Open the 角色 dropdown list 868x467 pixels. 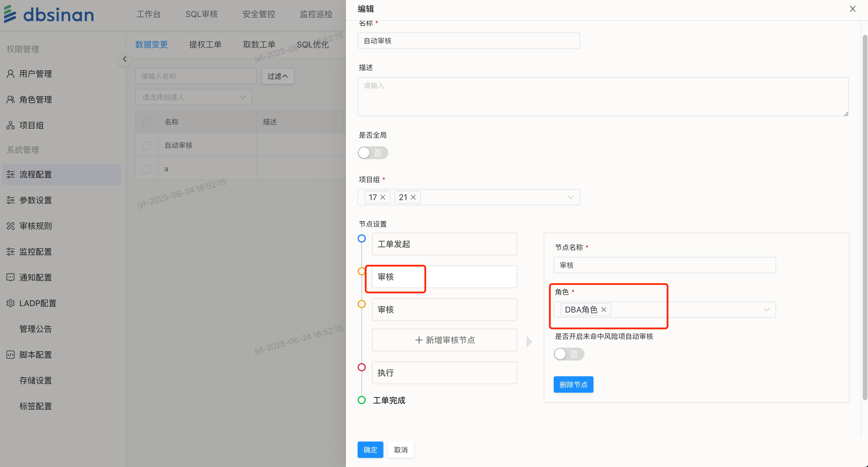(x=766, y=310)
